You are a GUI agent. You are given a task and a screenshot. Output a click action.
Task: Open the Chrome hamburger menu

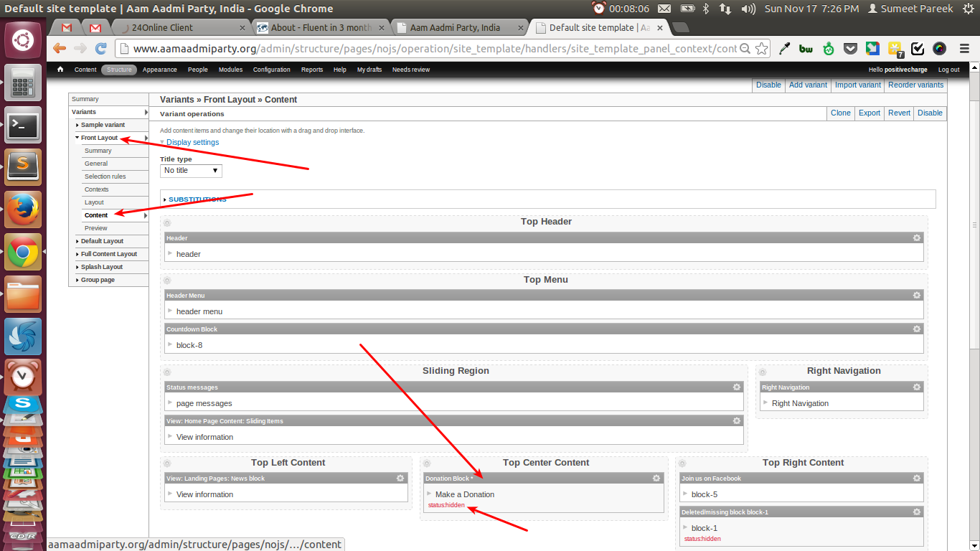click(964, 49)
